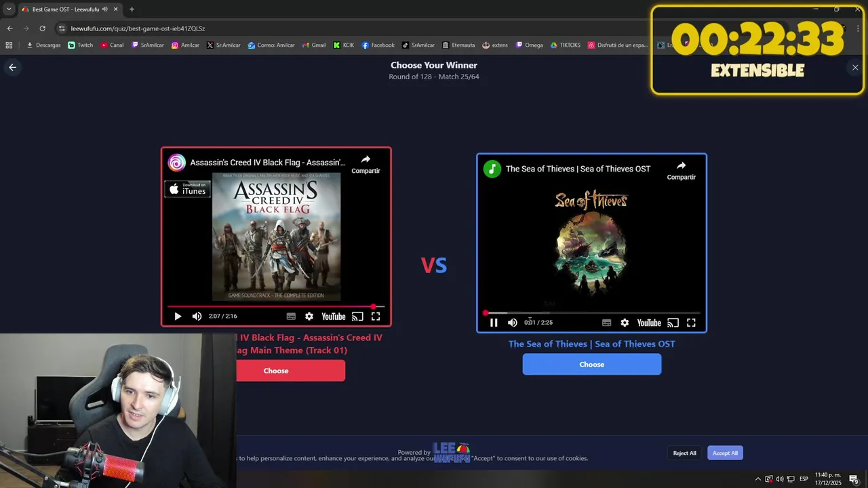Click the Sea of Thieves OST caption text
This screenshot has width=868, height=488.
[592, 344]
